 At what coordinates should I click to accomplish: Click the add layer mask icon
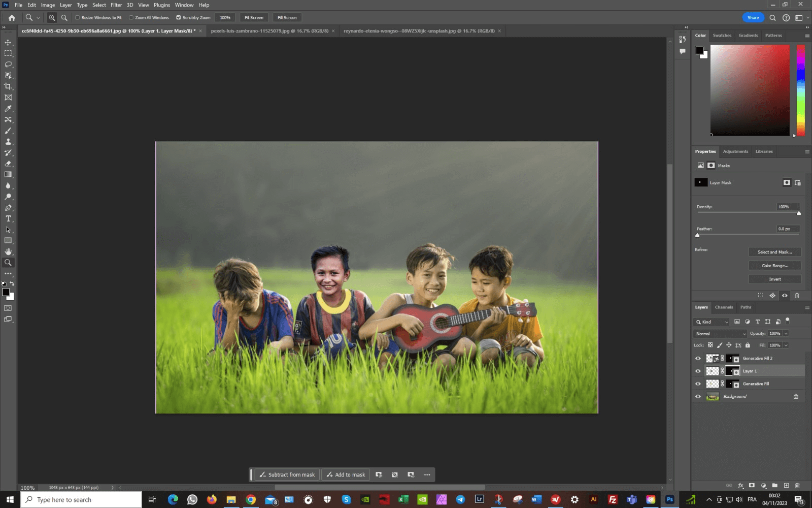[x=752, y=486]
